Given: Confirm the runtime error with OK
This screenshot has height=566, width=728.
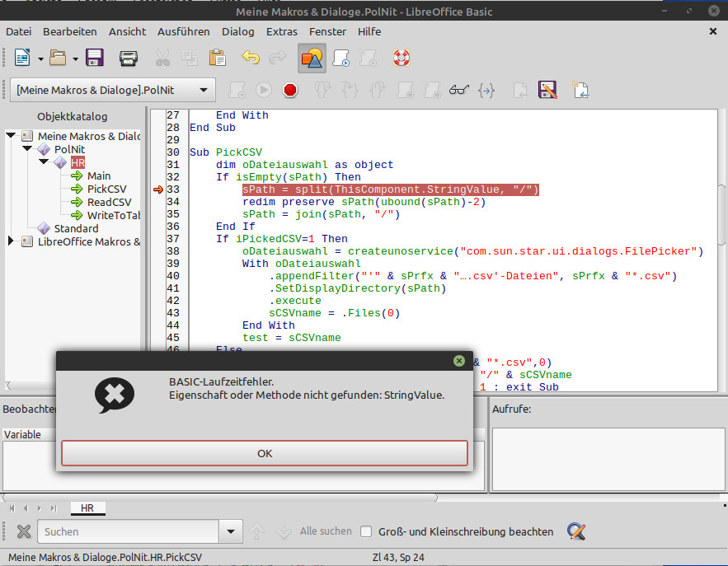Looking at the screenshot, I should click(x=265, y=453).
